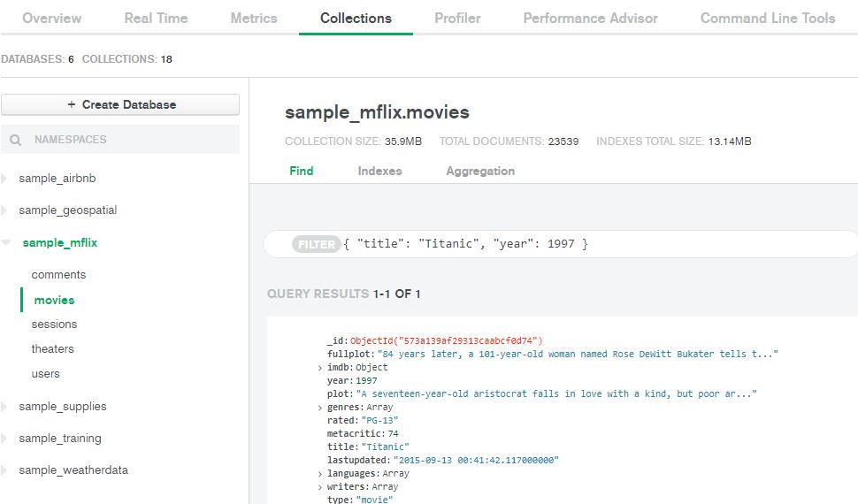Click the fullplot text value
858x504 pixels.
click(x=578, y=354)
